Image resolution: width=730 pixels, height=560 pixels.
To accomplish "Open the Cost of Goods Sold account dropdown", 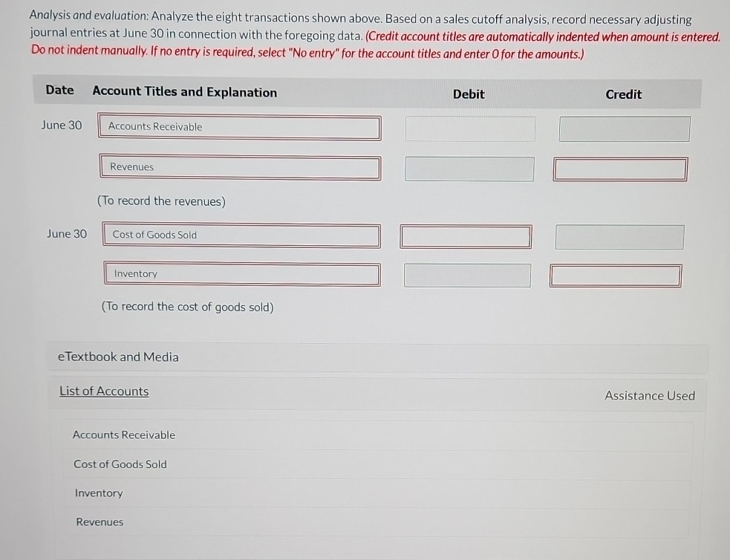I will pos(241,235).
